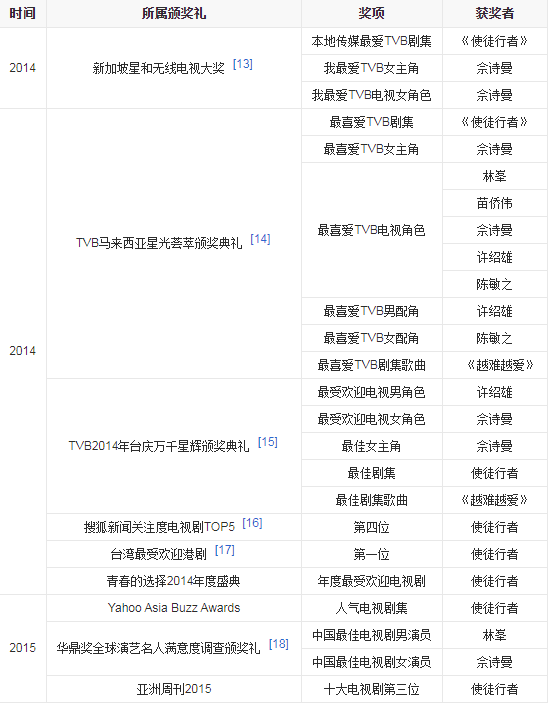548x704 pixels.
Task: Select the 时间 column header
Action: [x=22, y=13]
